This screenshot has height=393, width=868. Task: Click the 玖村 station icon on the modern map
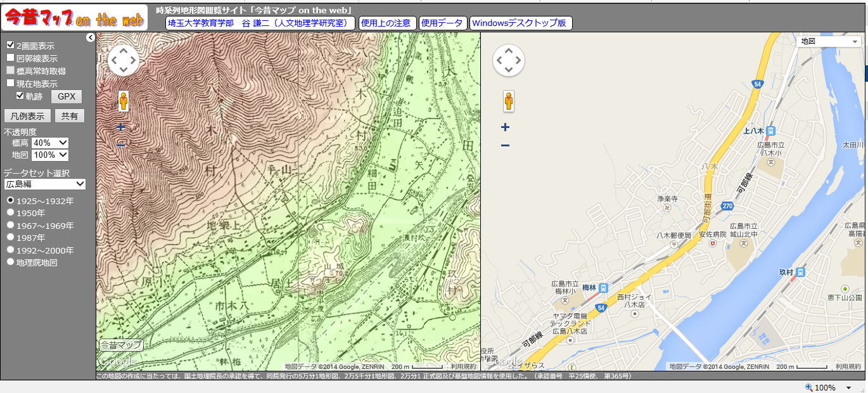[800, 272]
